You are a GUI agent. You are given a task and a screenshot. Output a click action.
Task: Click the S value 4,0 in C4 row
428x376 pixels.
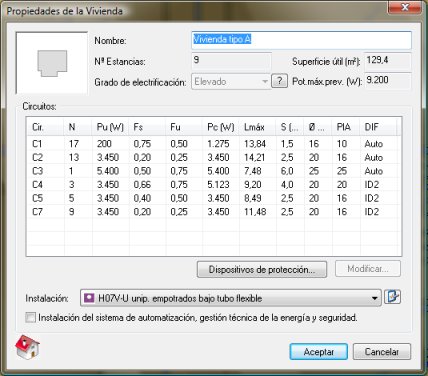[287, 185]
